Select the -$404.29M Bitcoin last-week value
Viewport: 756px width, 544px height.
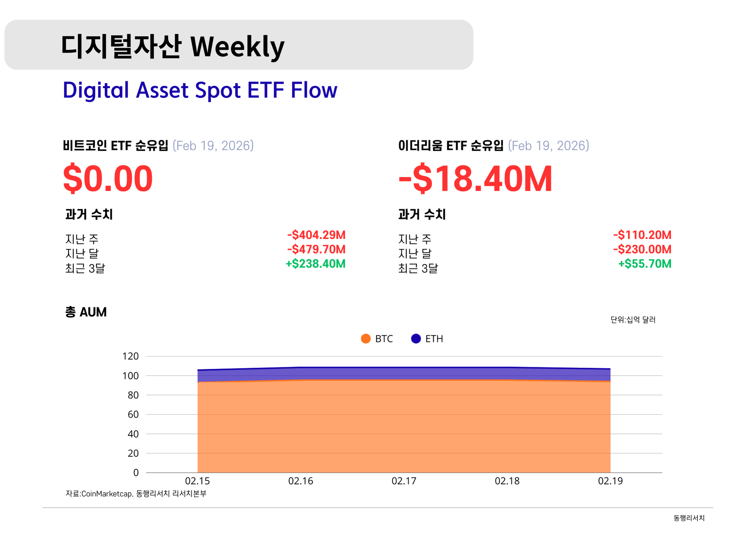(x=316, y=235)
